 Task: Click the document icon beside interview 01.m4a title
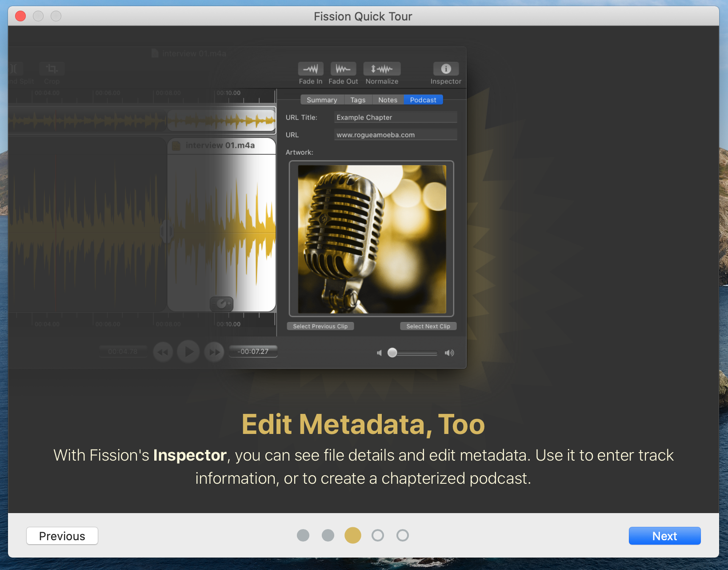(x=155, y=53)
